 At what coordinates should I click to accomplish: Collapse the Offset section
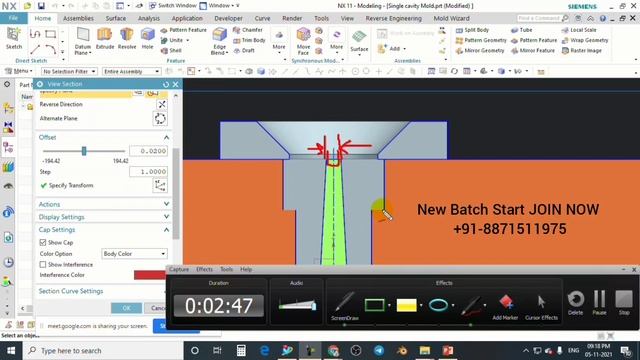[166, 138]
